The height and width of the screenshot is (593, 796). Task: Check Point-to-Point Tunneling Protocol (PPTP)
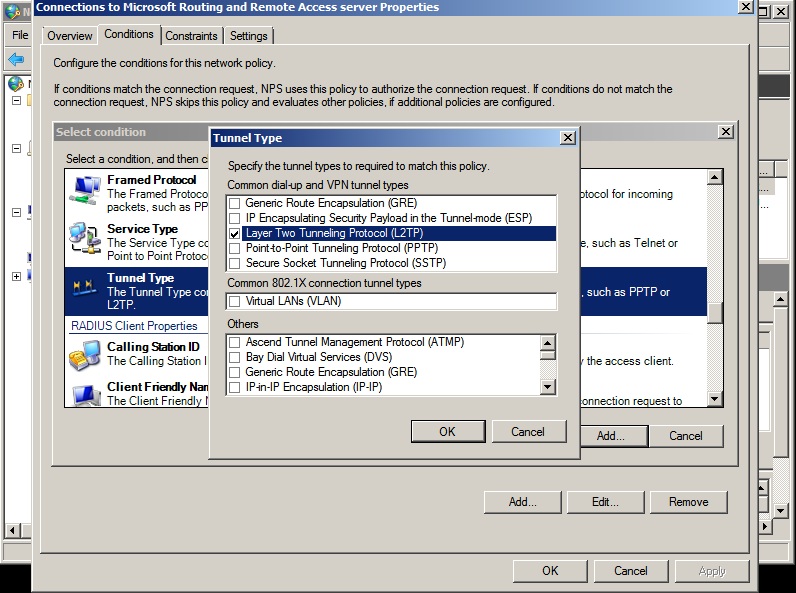click(235, 248)
